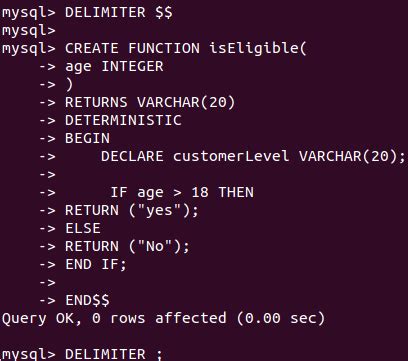Viewport: 408px width, 361px height.
Task: Click the THEN keyword after 18
Action: (x=236, y=192)
